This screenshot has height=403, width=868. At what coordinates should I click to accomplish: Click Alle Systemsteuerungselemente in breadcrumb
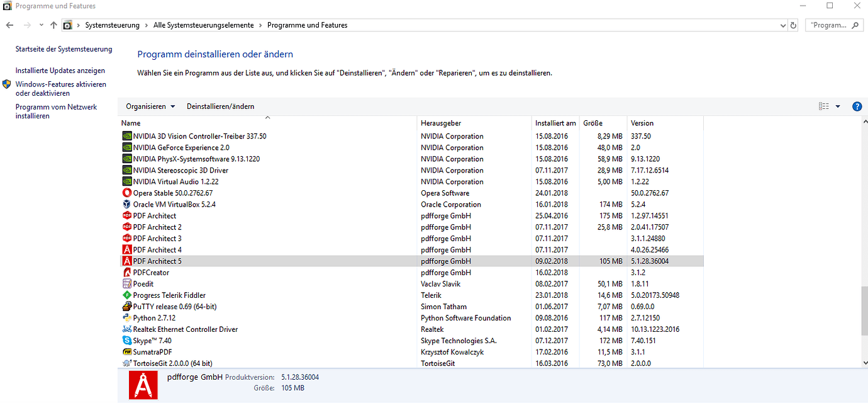pyautogui.click(x=204, y=25)
